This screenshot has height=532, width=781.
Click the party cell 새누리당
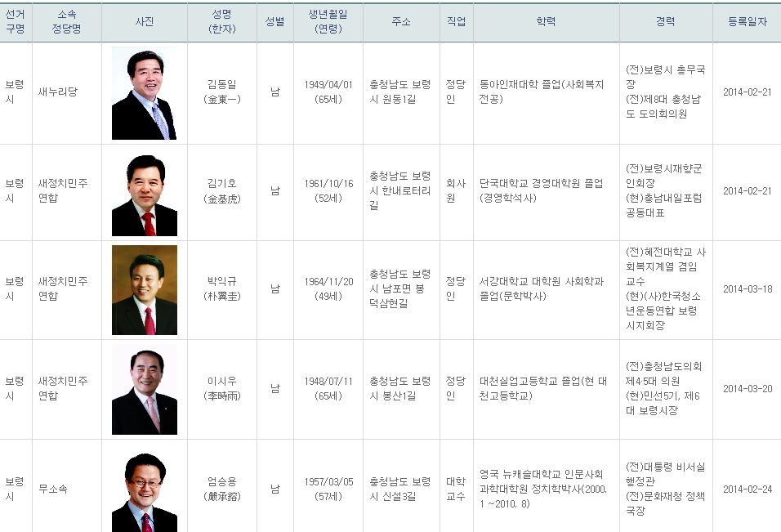[58, 92]
